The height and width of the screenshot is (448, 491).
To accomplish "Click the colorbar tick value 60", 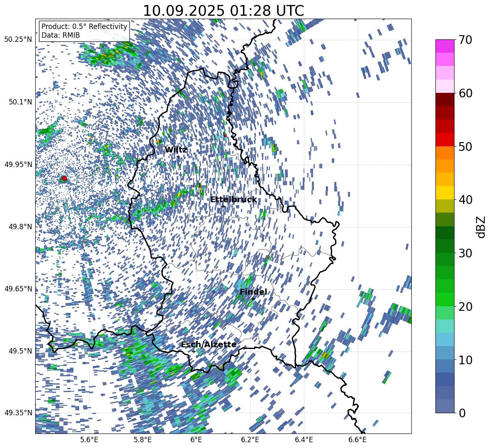I will [x=465, y=93].
